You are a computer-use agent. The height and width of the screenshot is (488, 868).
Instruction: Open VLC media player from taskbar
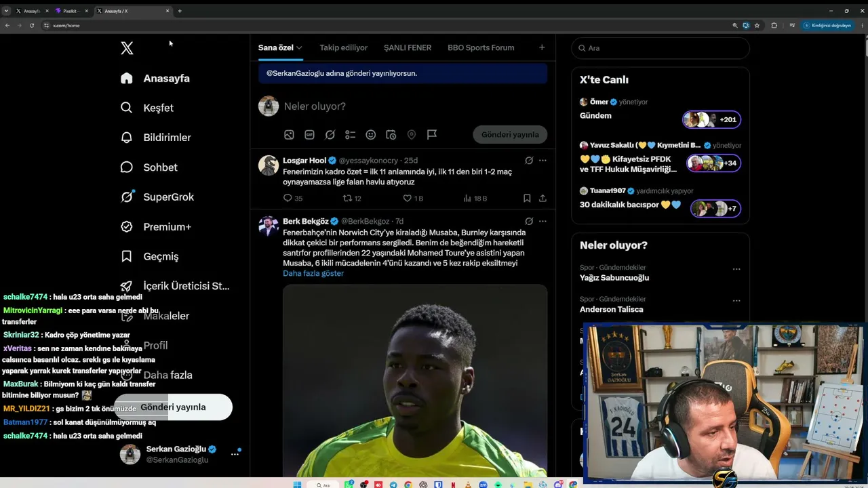point(467,485)
